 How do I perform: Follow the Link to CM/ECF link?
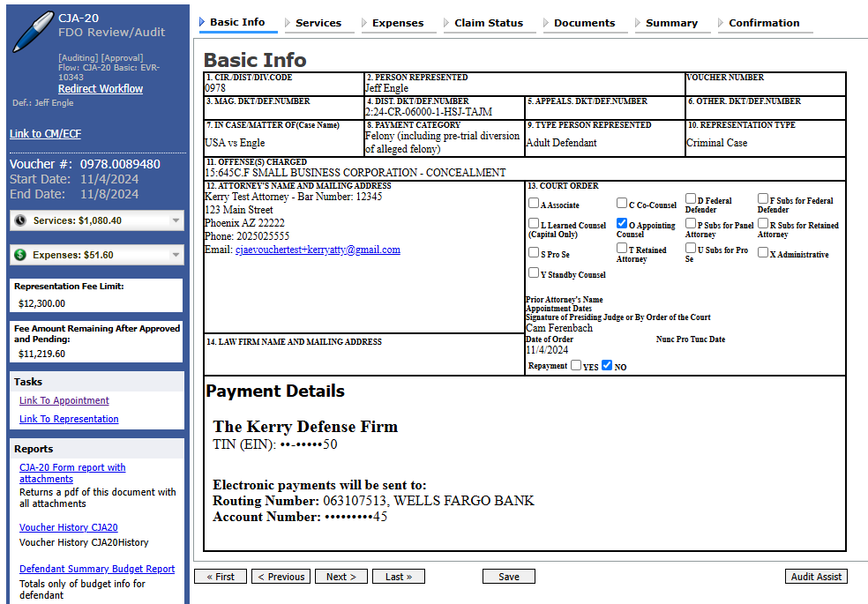click(x=45, y=134)
